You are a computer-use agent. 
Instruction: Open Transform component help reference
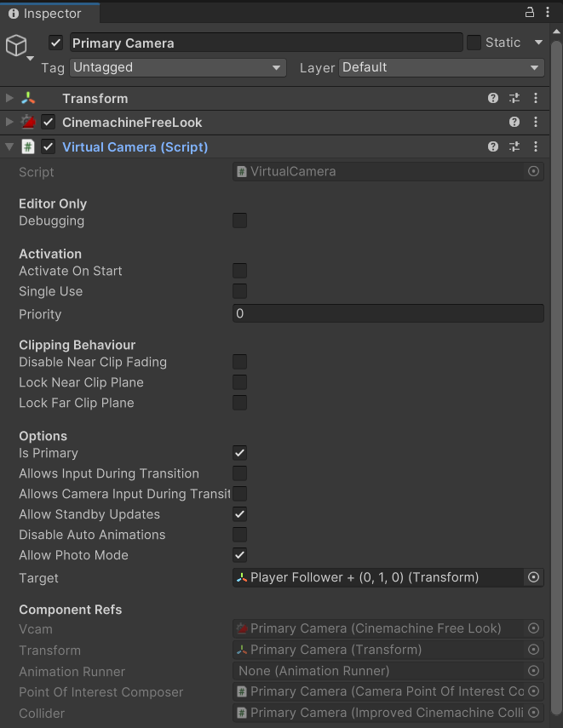tap(493, 98)
